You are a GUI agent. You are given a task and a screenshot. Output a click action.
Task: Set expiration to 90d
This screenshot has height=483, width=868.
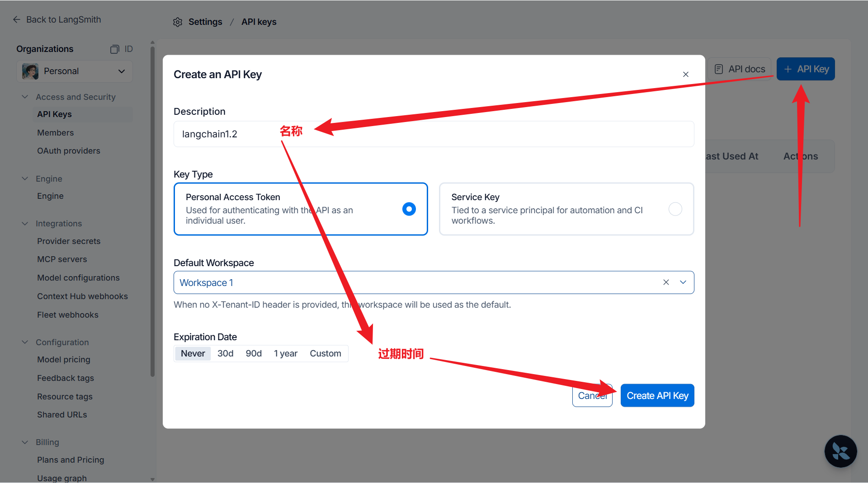coord(254,353)
